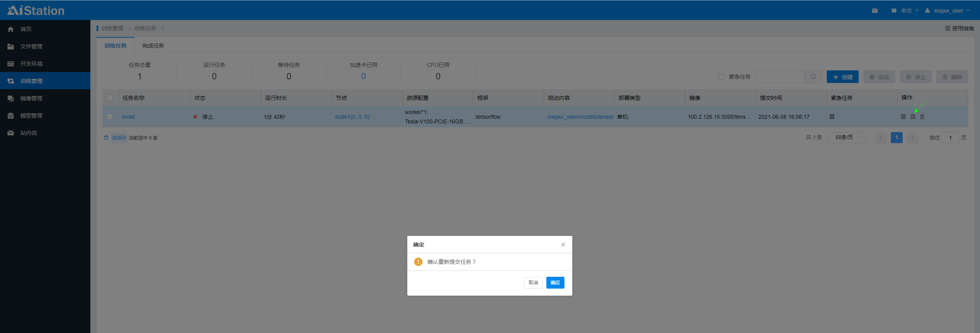
Task: Expand the inspur_user account menu
Action: [x=948, y=11]
